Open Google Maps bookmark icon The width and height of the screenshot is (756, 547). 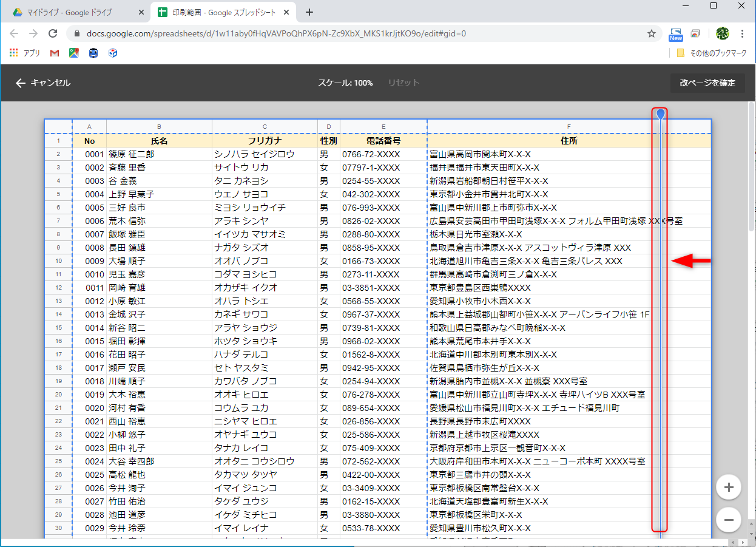[x=73, y=53]
